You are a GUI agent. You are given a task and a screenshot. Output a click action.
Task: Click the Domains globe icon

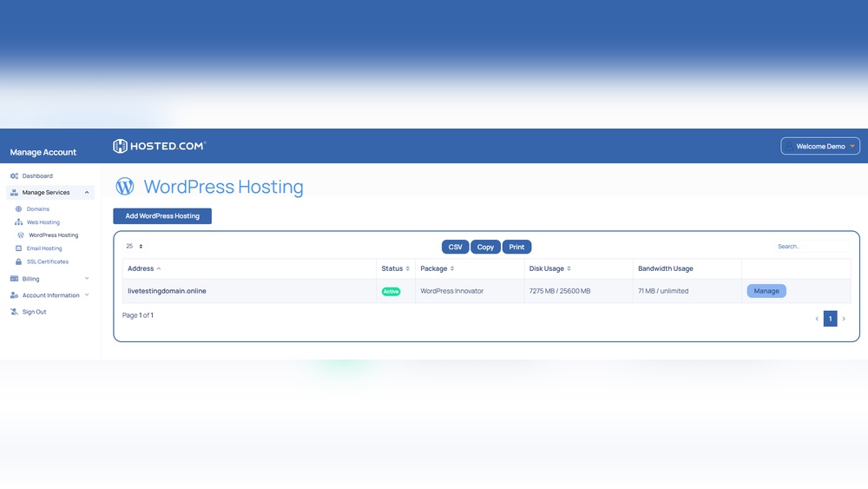[x=18, y=208]
